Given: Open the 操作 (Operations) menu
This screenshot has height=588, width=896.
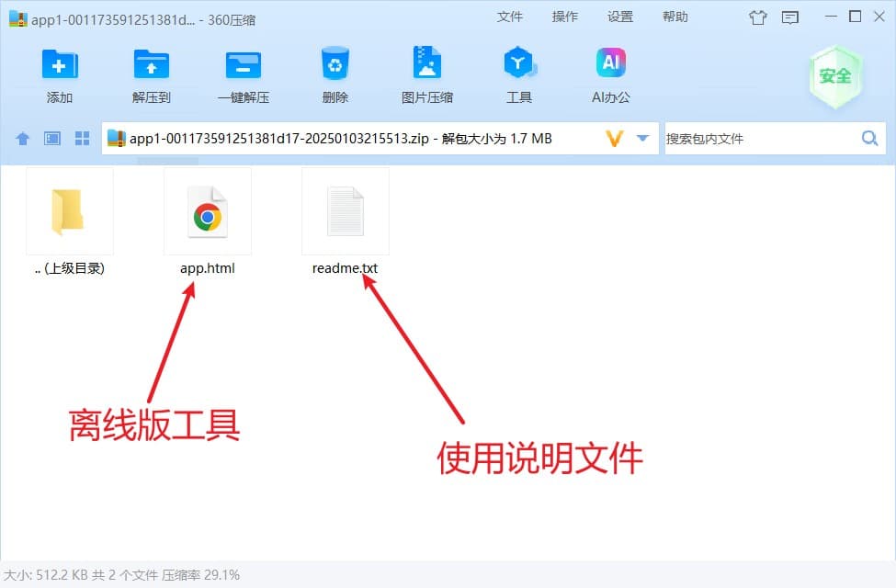Looking at the screenshot, I should (564, 17).
